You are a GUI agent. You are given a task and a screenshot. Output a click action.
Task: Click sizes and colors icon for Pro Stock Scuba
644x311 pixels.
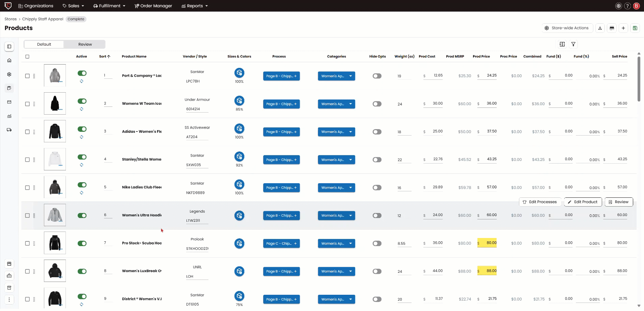(239, 243)
